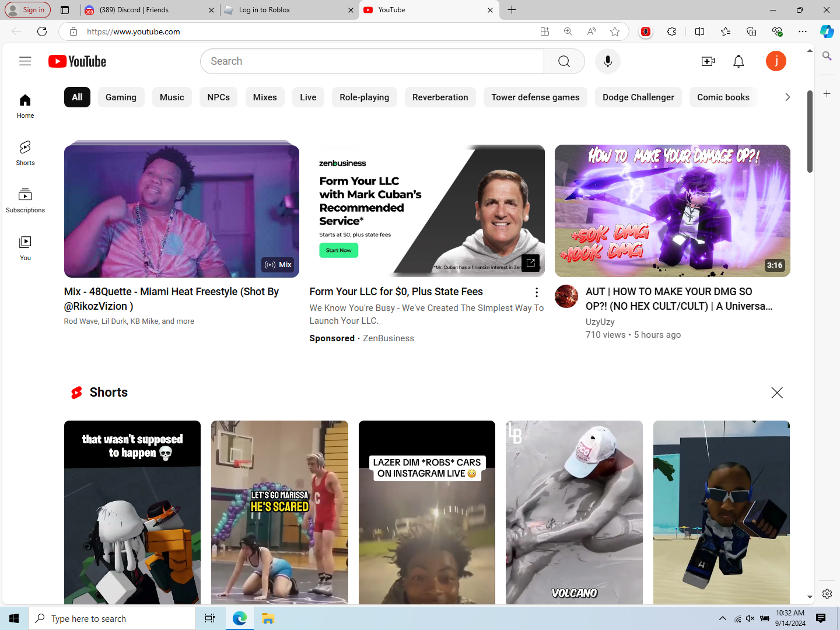Screen dimensions: 840x630
Task: Click the ad external link icon
Action: pos(530,263)
